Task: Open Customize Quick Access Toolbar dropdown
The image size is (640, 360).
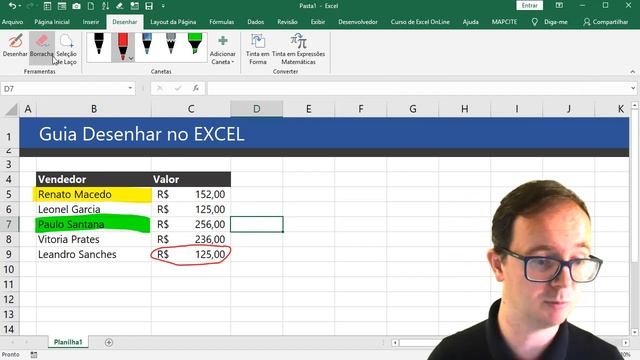Action: (163, 6)
